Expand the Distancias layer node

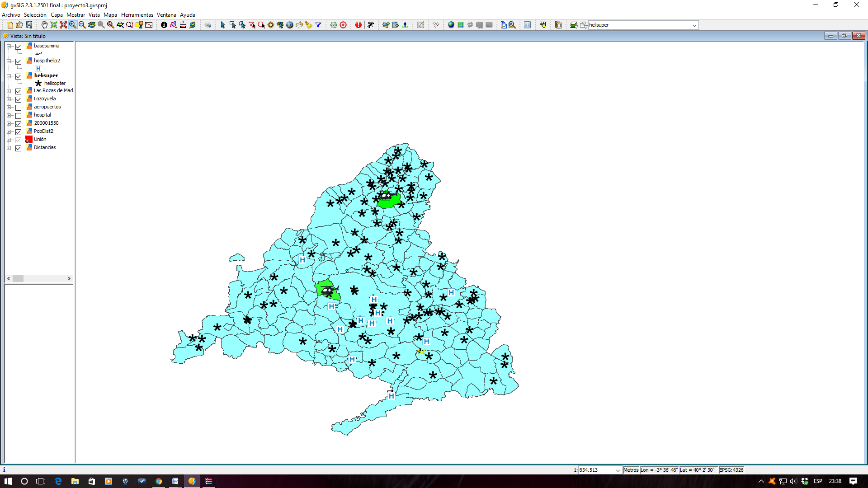[9, 148]
